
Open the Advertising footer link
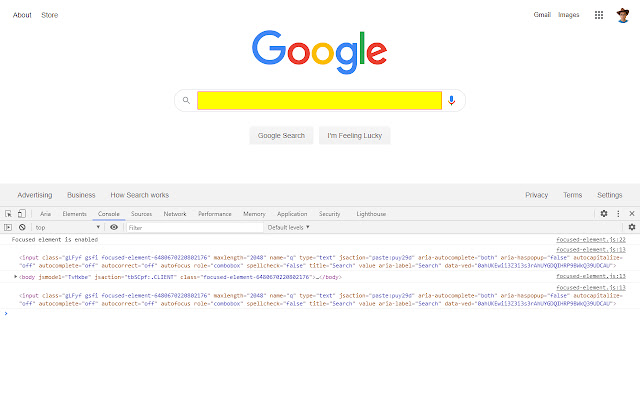[35, 195]
